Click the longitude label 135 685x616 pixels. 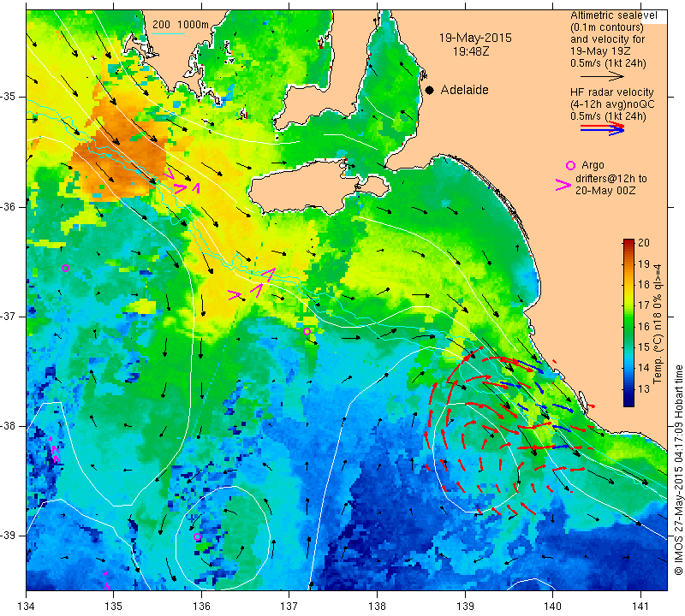click(x=114, y=607)
